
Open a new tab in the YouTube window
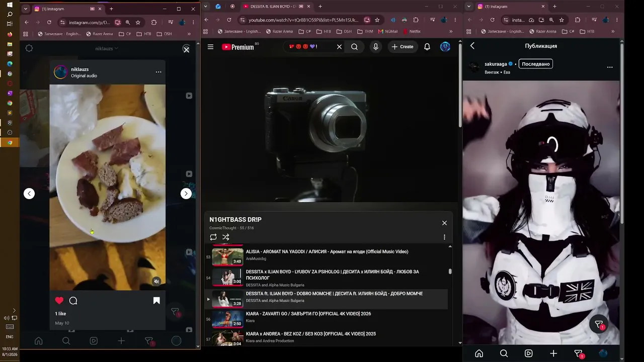coord(320,7)
